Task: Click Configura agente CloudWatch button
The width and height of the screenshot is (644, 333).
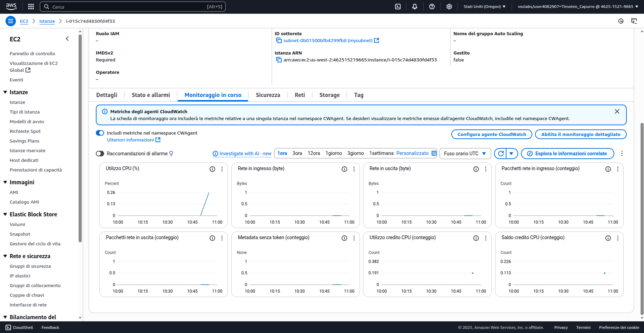Action: (492, 135)
